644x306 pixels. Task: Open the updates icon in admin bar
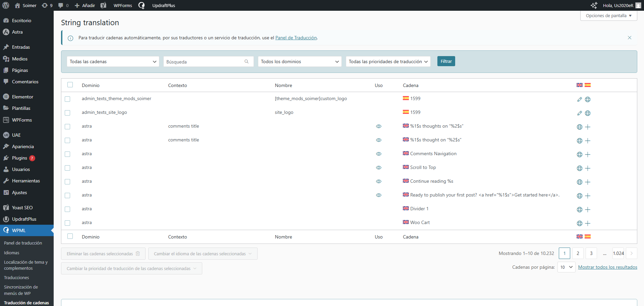coord(47,5)
